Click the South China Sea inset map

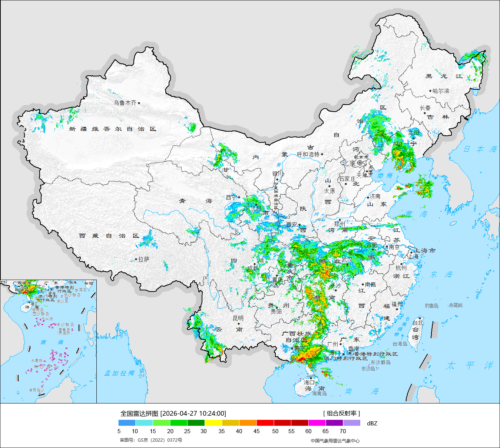(48, 341)
